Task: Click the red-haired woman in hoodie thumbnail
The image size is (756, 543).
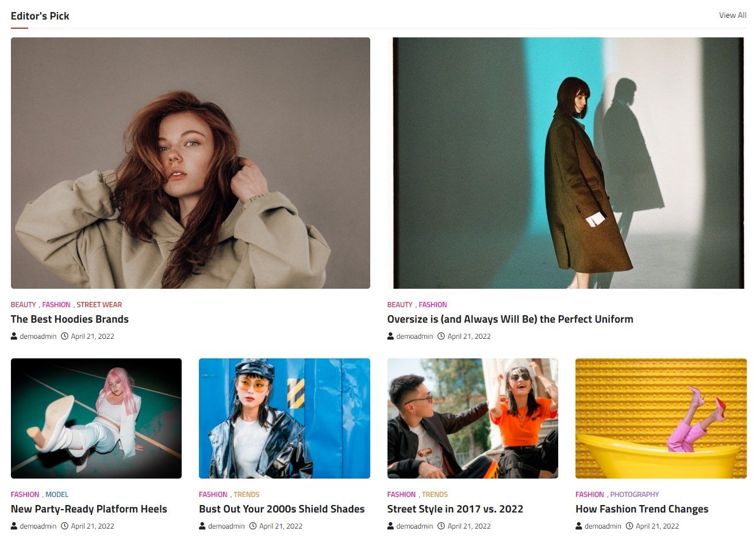Action: click(x=190, y=163)
